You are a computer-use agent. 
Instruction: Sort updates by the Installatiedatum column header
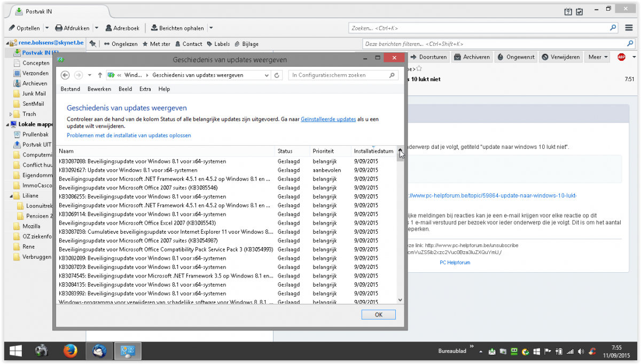click(x=373, y=152)
